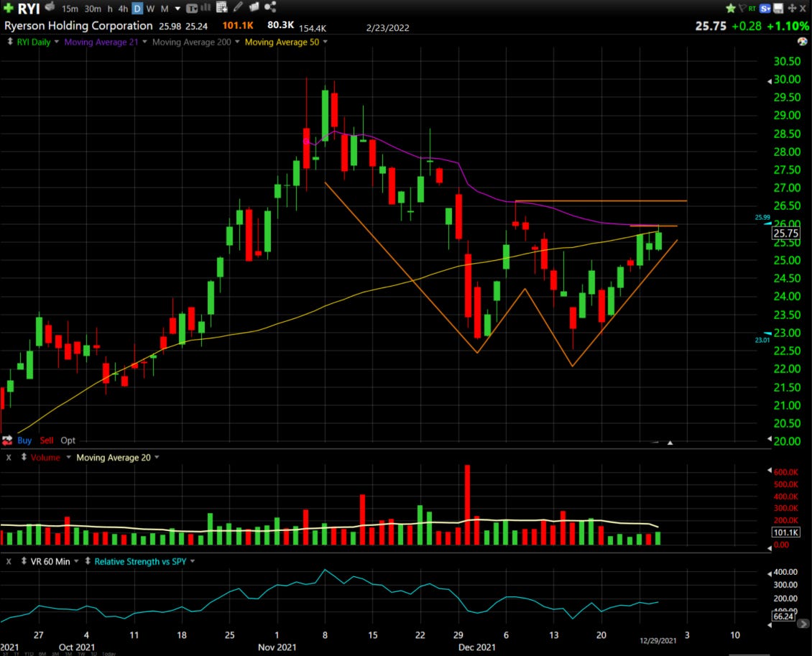Screen dimensions: 812x656
Task: Open the Moving Average 20 dropdown
Action: [x=157, y=458]
